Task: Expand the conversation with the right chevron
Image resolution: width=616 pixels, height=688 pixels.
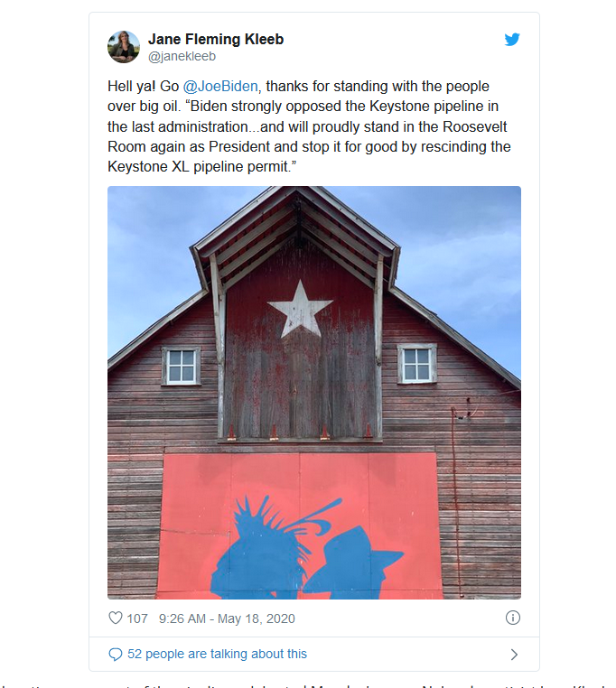Action: pos(514,654)
